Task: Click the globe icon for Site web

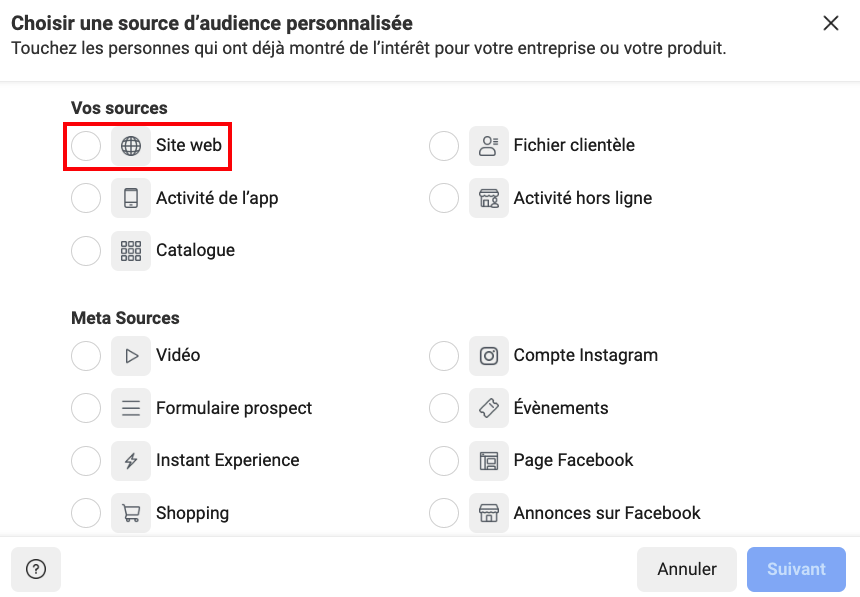Action: pos(131,146)
